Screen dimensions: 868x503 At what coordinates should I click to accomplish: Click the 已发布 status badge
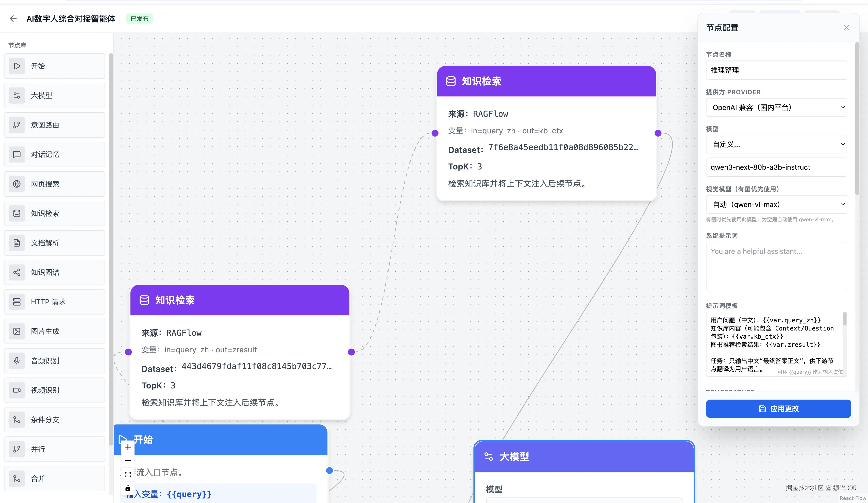[139, 19]
